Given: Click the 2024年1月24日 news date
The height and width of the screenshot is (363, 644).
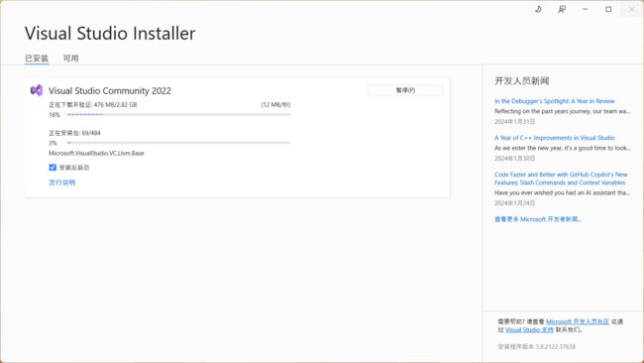Looking at the screenshot, I should [514, 203].
